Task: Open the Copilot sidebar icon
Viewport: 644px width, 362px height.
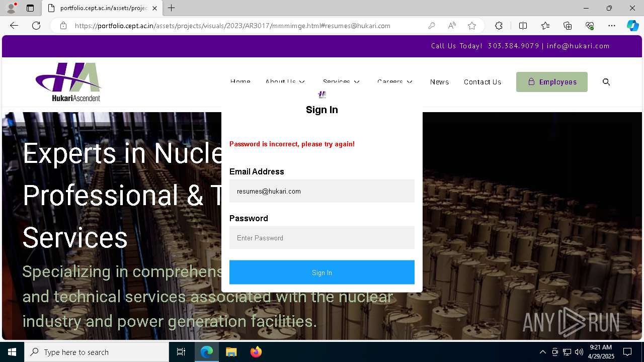Action: click(632, 26)
